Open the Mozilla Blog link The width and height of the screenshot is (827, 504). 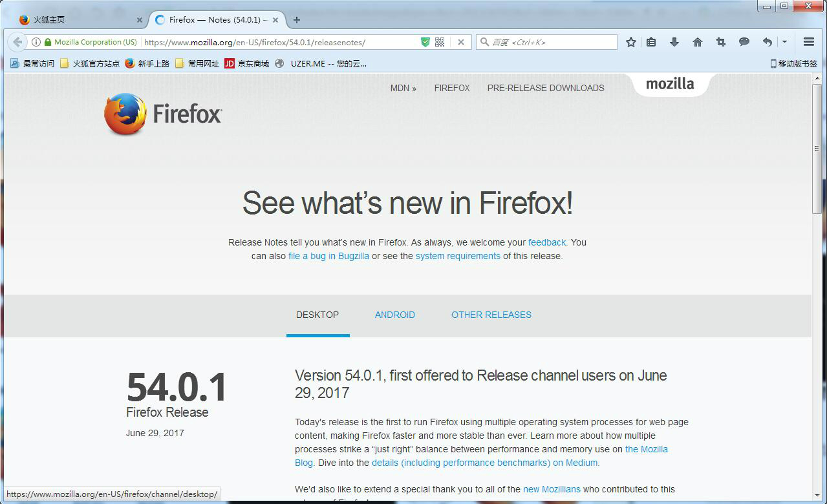[x=647, y=449]
